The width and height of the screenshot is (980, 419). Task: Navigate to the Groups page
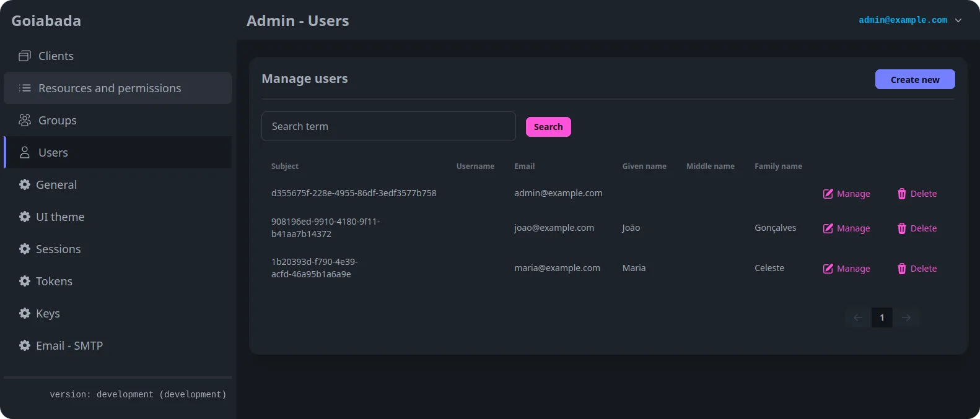click(118, 120)
